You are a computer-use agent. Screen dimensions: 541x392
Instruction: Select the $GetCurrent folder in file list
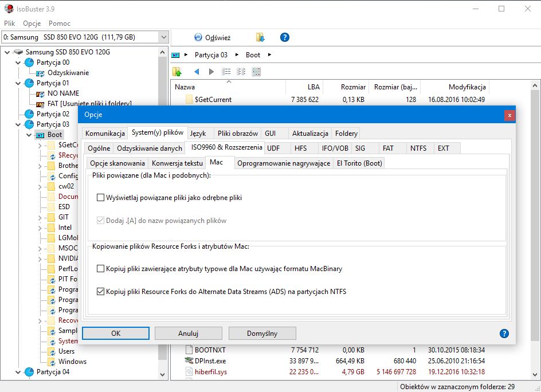click(x=213, y=99)
